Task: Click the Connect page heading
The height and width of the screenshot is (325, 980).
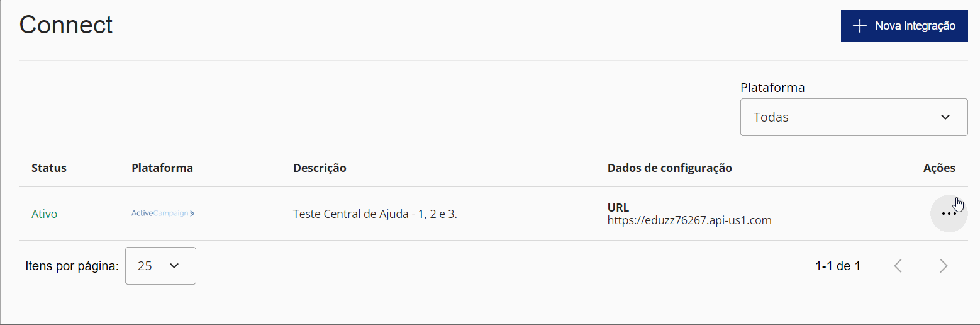Action: pos(66,25)
